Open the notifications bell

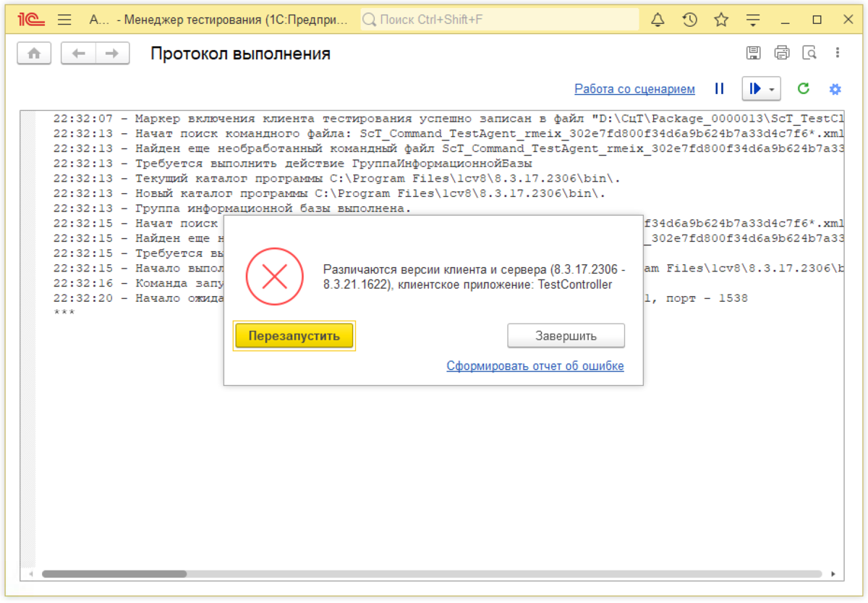[x=658, y=20]
